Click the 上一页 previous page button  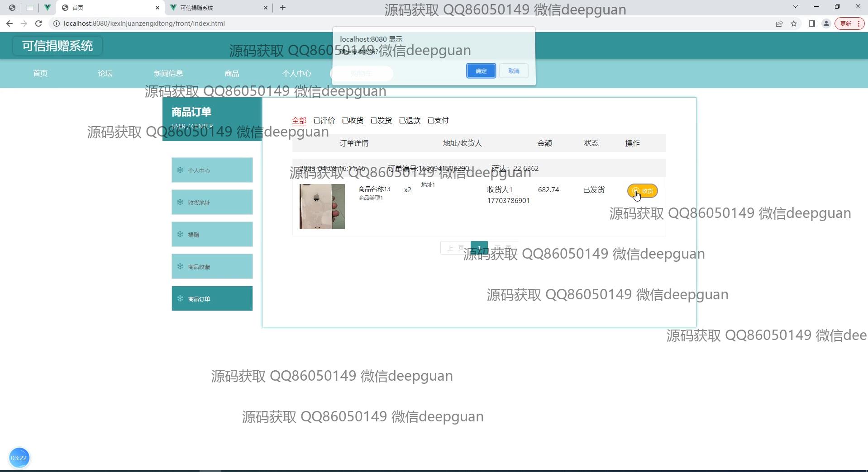(x=455, y=248)
